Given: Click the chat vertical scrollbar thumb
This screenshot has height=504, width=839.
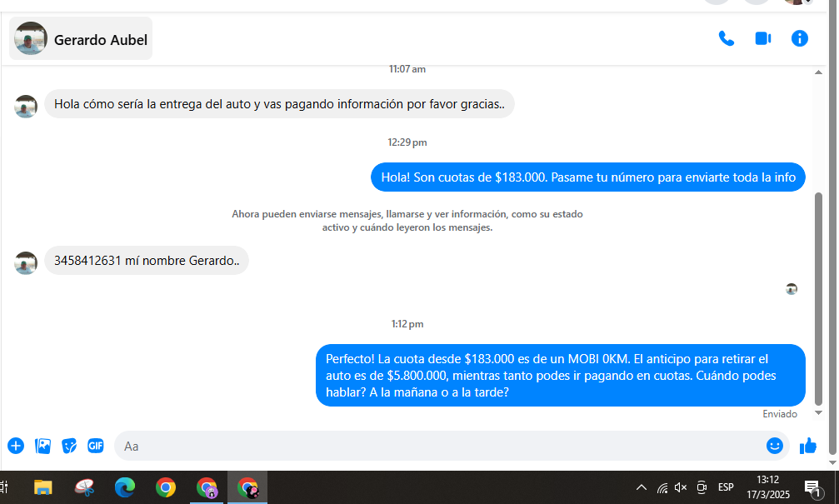Looking at the screenshot, I should [818, 298].
